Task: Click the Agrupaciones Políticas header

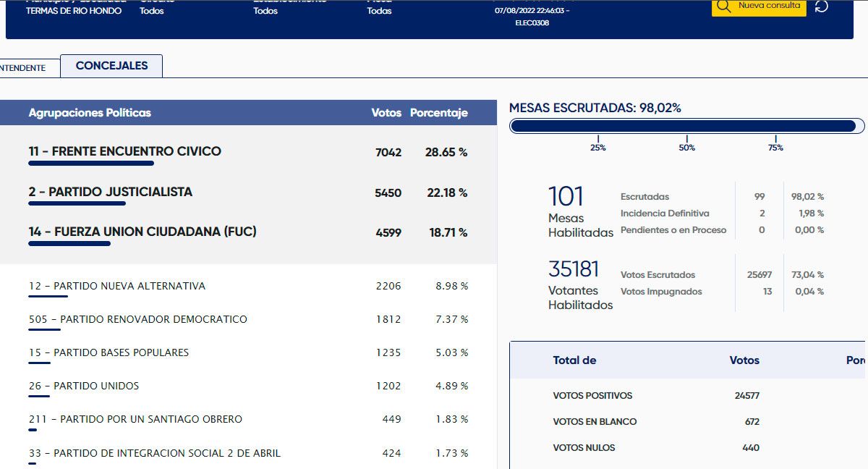Action: point(90,113)
